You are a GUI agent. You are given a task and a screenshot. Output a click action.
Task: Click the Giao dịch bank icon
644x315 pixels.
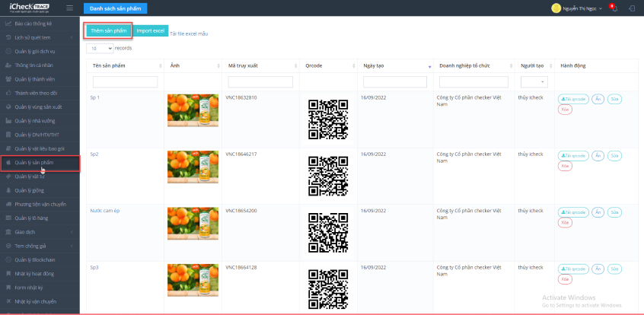[x=8, y=232]
